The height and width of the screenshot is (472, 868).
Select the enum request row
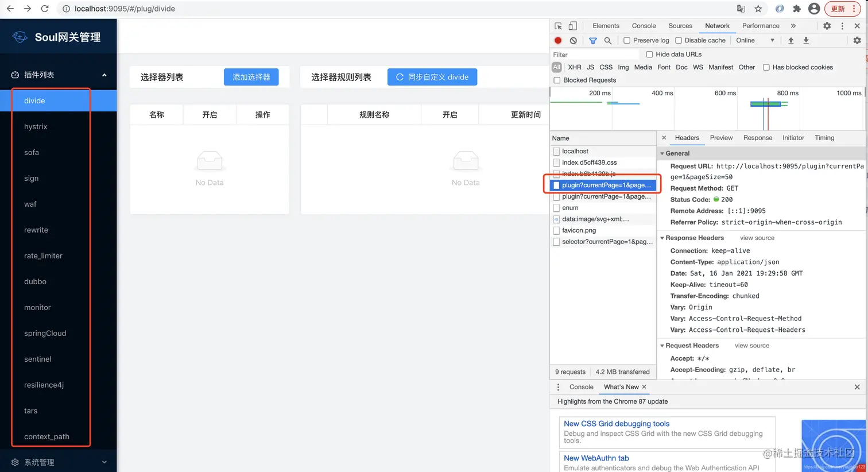603,208
